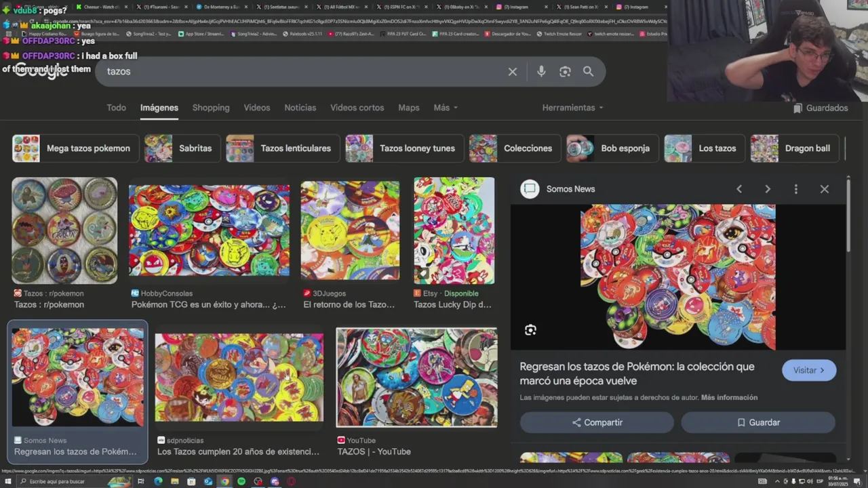
Task: Open the Noticias tab
Action: 300,108
